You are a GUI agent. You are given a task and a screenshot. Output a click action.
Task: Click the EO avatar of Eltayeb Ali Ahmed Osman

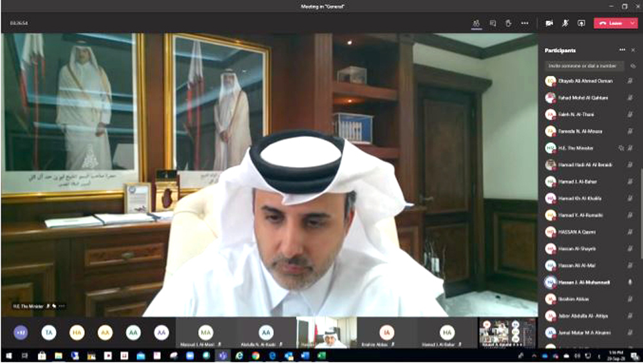pyautogui.click(x=550, y=81)
